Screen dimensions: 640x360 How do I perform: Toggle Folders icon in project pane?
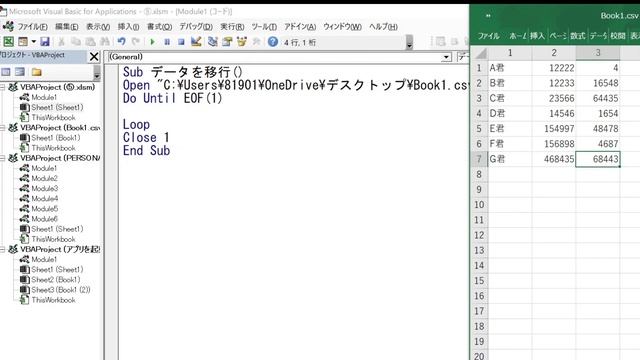click(37, 72)
